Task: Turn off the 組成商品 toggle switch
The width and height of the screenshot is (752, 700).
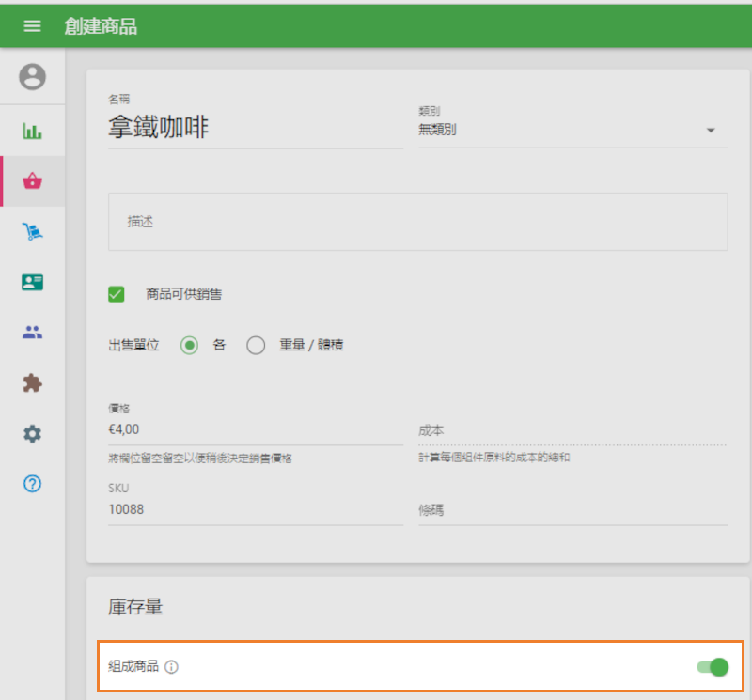Action: coord(713,667)
